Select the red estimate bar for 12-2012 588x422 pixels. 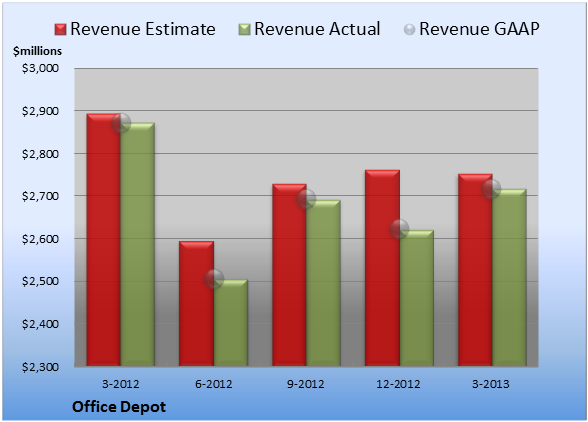pos(382,268)
